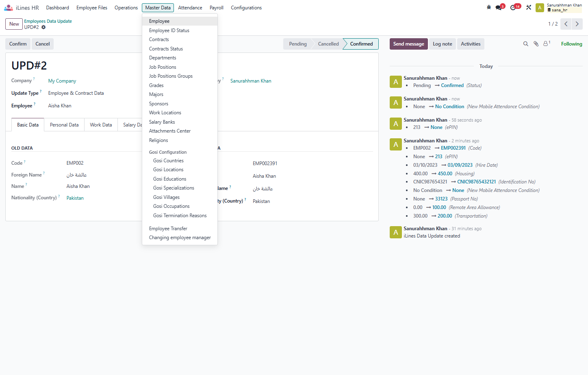The height and width of the screenshot is (375, 588).
Task: Open the conversations icon with 3 badge
Action: tap(499, 7)
